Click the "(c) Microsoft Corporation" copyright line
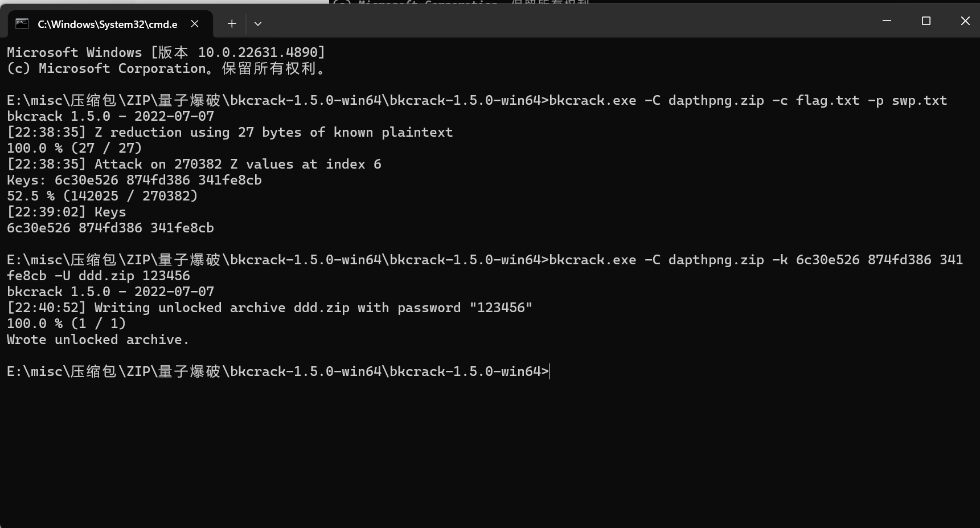Image resolution: width=980 pixels, height=528 pixels. 166,68
